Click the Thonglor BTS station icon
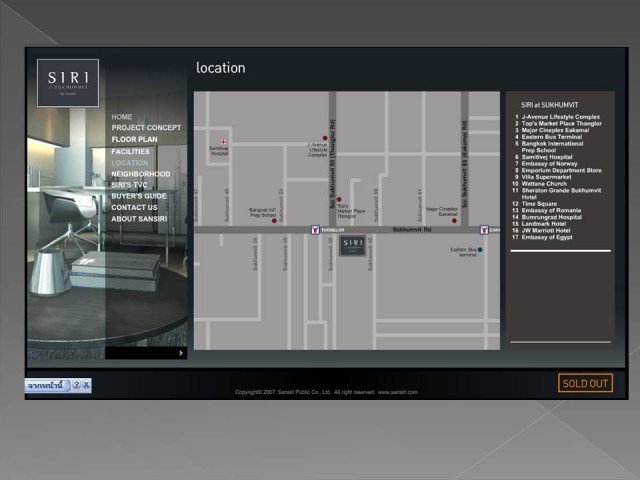This screenshot has height=480, width=640. pyautogui.click(x=315, y=230)
